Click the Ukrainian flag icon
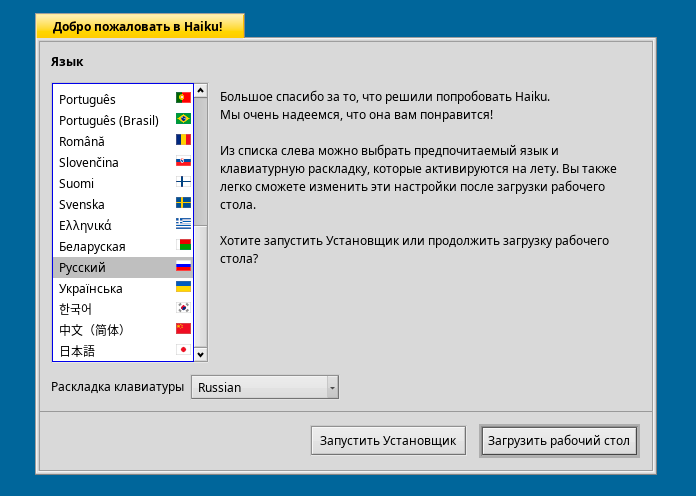Viewport: 696px width, 496px height. click(183, 287)
